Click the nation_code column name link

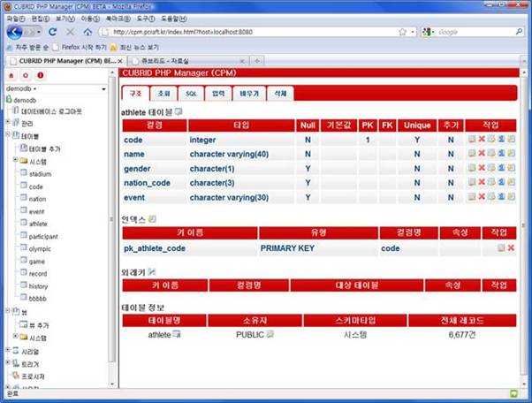tap(147, 183)
